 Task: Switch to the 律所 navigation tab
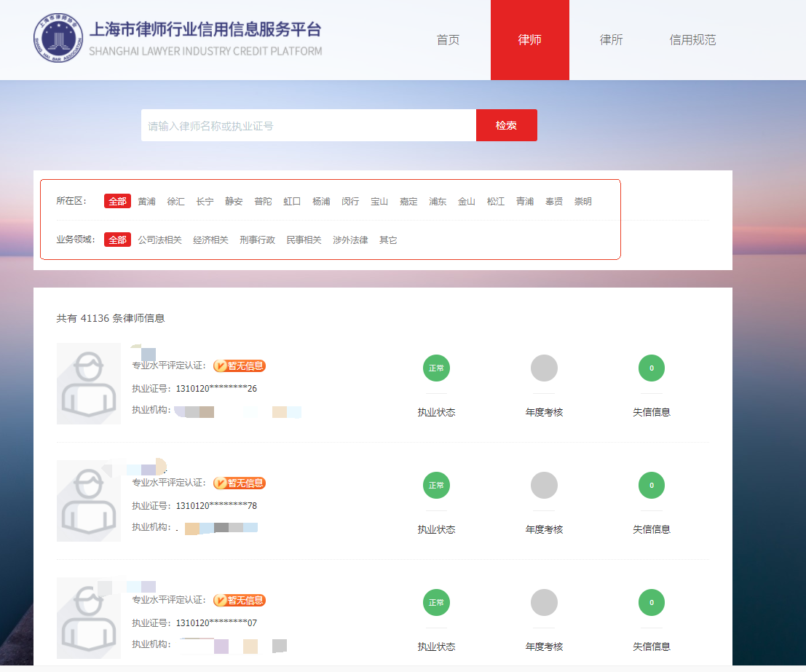coord(611,40)
